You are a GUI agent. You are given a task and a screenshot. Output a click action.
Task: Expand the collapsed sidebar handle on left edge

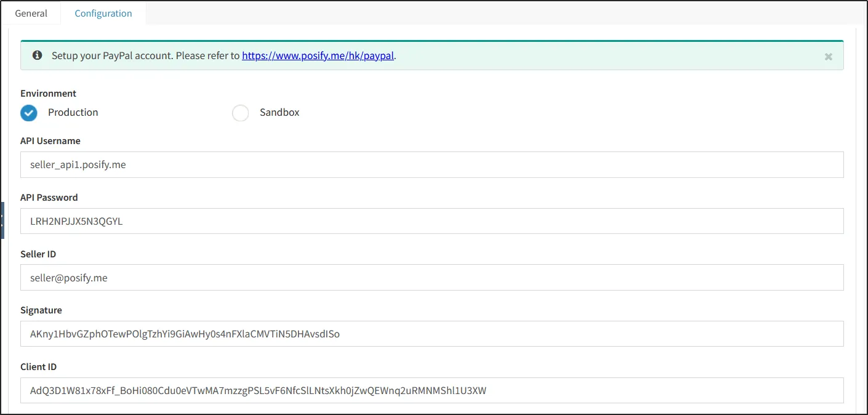[2, 220]
